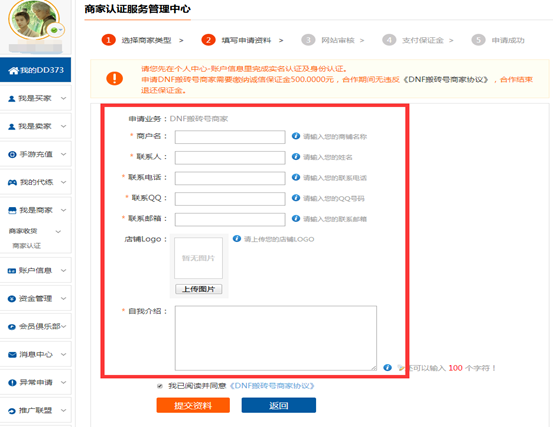Click the user avatar photo

34,19
